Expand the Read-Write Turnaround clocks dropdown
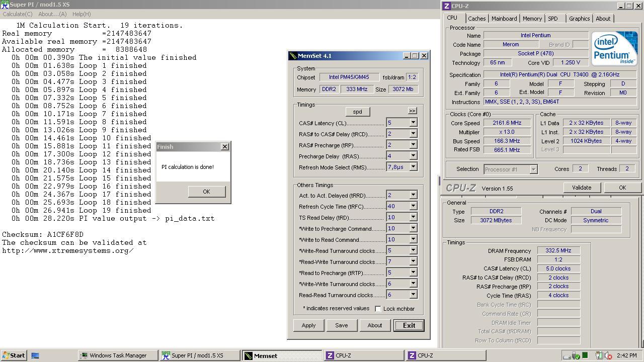This screenshot has width=644, height=362. [x=413, y=261]
